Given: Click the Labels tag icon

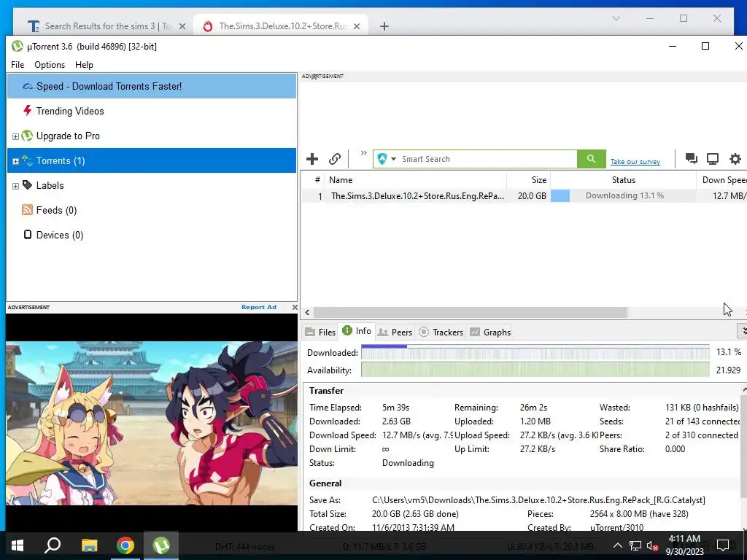Looking at the screenshot, I should [x=27, y=184].
